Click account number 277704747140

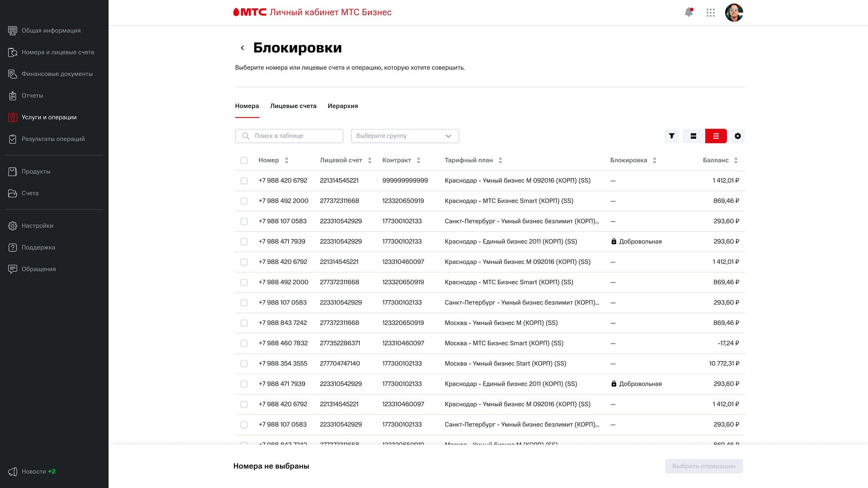340,364
